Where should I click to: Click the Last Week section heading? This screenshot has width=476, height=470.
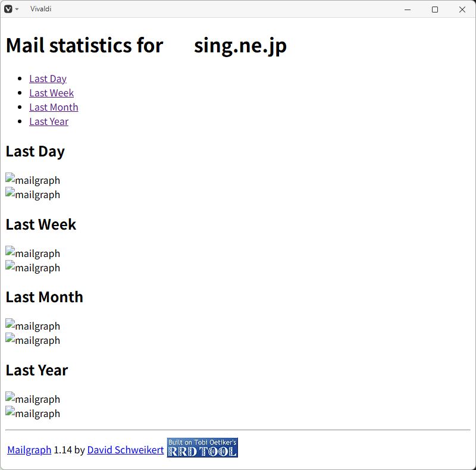41,224
